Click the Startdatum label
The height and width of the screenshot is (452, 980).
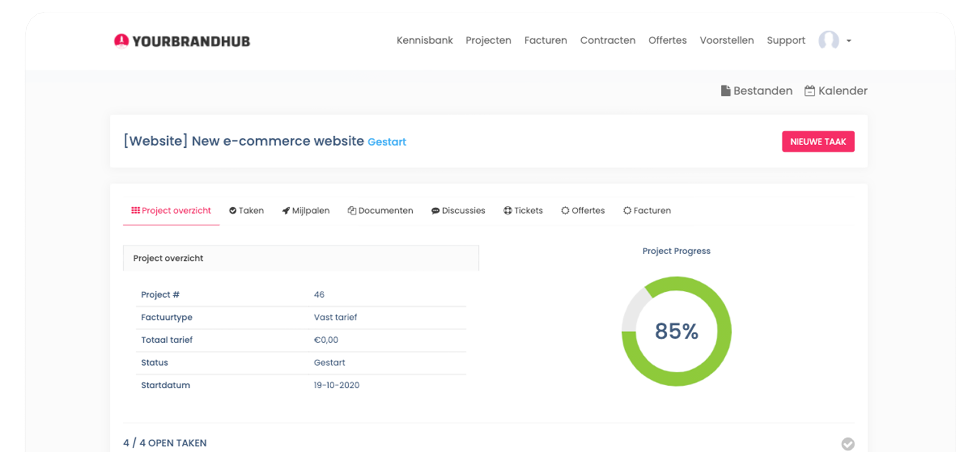coord(165,385)
